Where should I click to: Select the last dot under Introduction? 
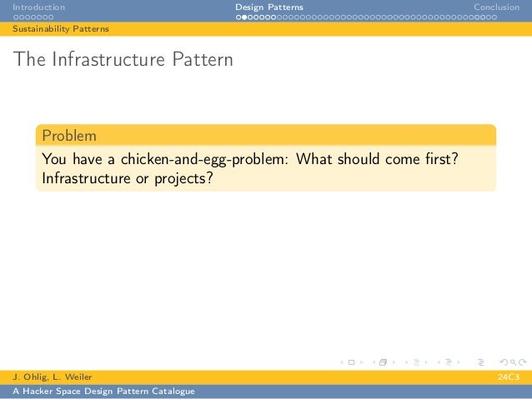pyautogui.click(x=51, y=17)
